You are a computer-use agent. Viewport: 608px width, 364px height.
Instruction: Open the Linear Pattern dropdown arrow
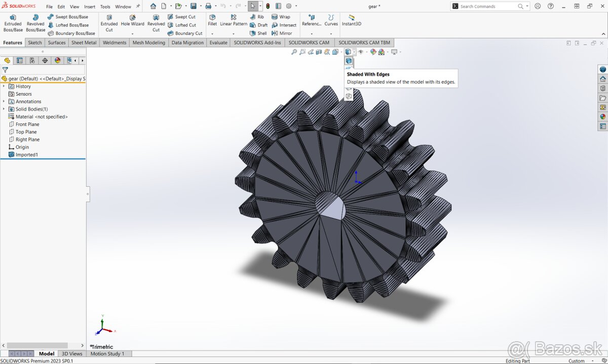234,33
